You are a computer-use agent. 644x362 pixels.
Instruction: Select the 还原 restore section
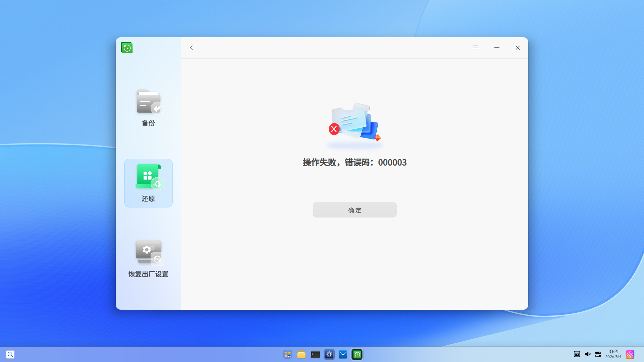click(x=148, y=183)
